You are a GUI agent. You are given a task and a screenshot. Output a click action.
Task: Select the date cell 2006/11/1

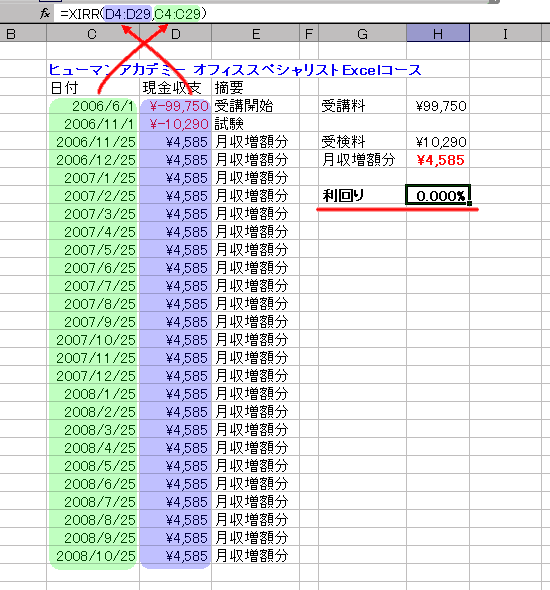point(93,124)
